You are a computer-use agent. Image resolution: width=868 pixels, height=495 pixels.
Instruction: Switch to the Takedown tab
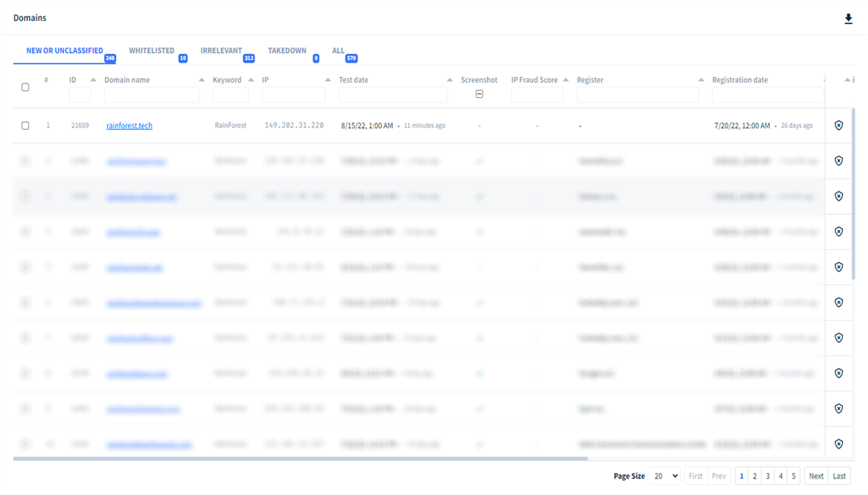pyautogui.click(x=287, y=51)
